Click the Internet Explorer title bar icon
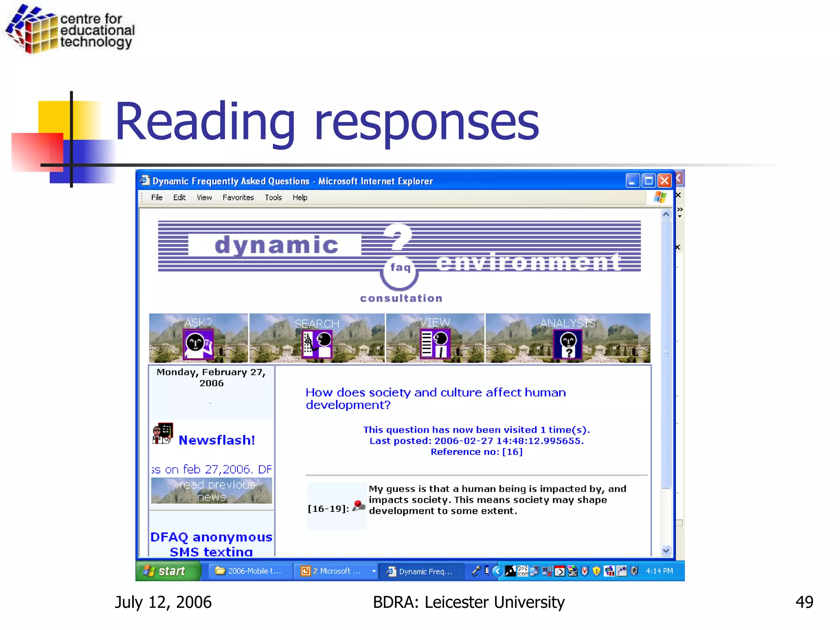840x630 pixels. tap(144, 180)
